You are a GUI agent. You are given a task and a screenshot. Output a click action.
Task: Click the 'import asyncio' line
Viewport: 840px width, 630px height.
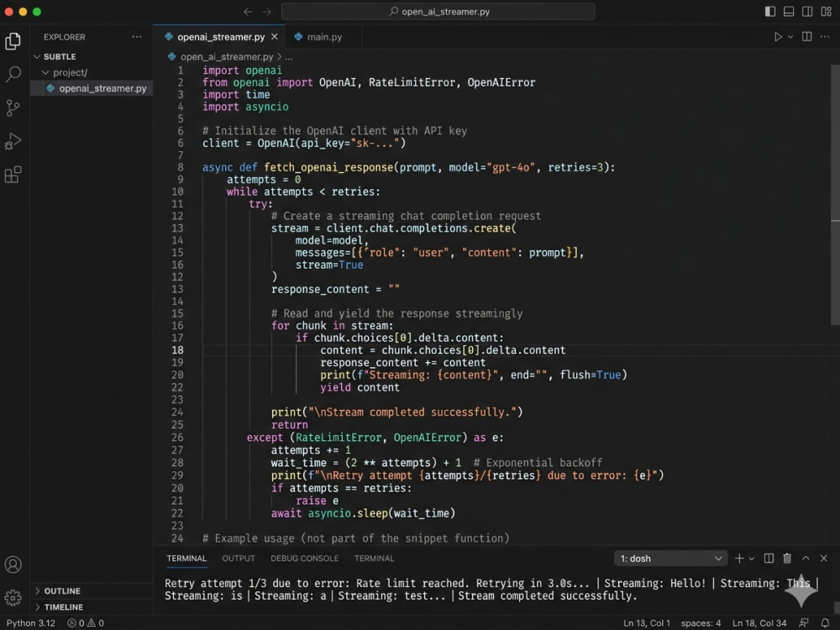pyautogui.click(x=245, y=107)
